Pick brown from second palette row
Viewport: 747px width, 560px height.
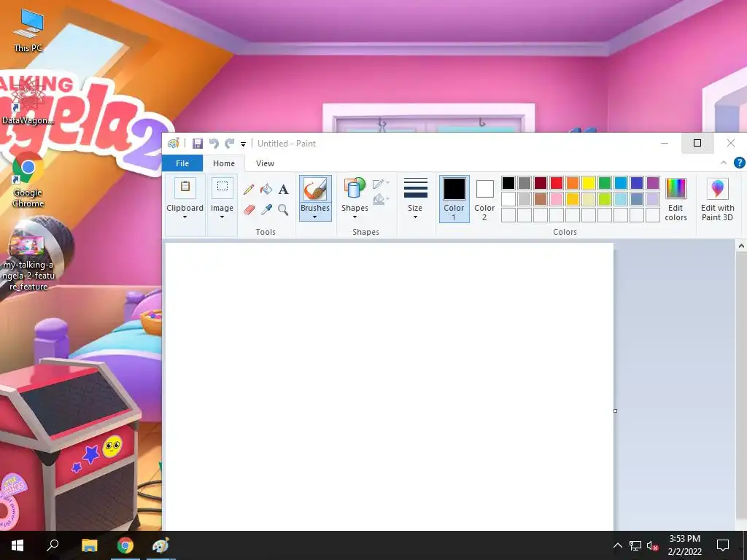click(x=541, y=199)
